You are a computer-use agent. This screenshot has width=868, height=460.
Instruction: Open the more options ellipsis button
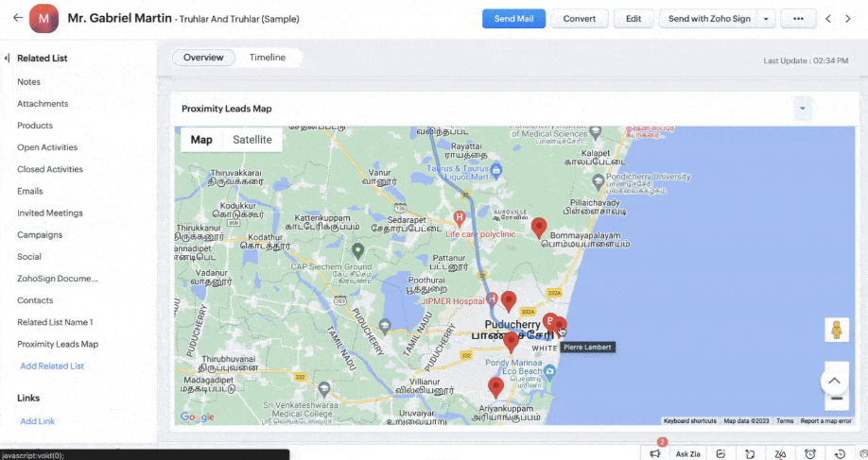[798, 18]
